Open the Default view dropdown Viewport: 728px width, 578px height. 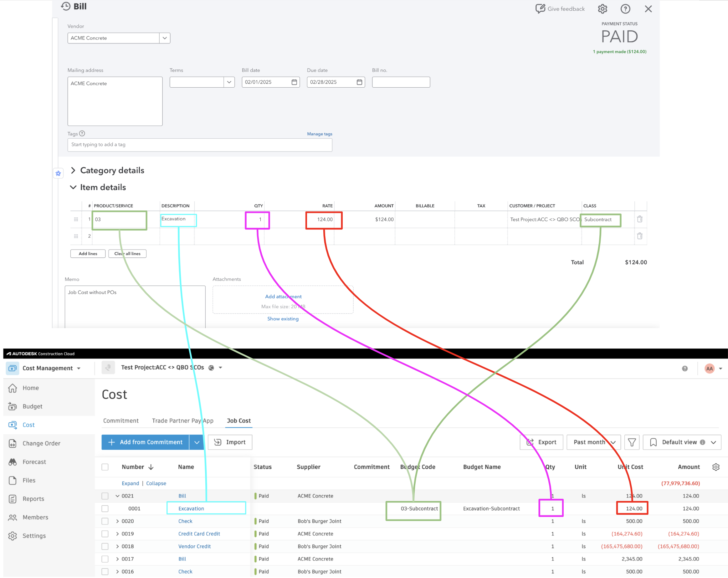[682, 442]
